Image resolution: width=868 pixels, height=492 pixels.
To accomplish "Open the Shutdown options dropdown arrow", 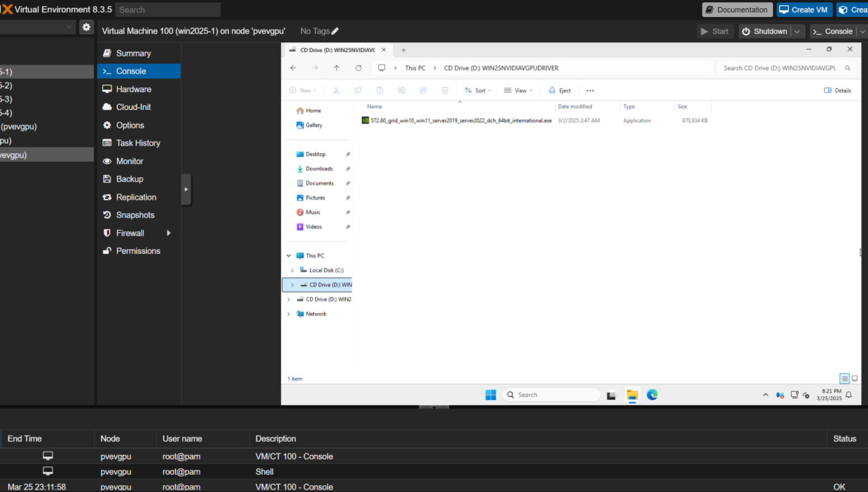I will (798, 31).
